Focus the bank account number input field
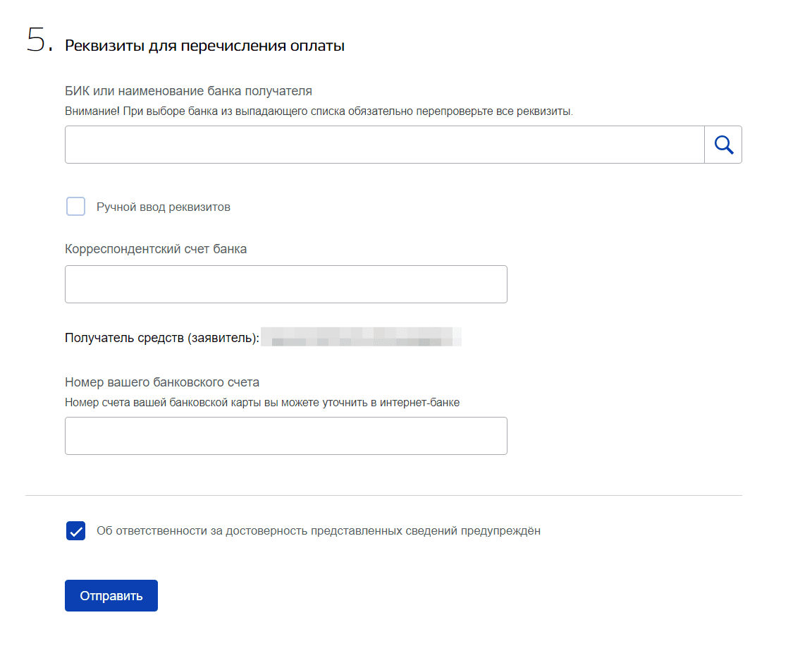 click(x=285, y=436)
